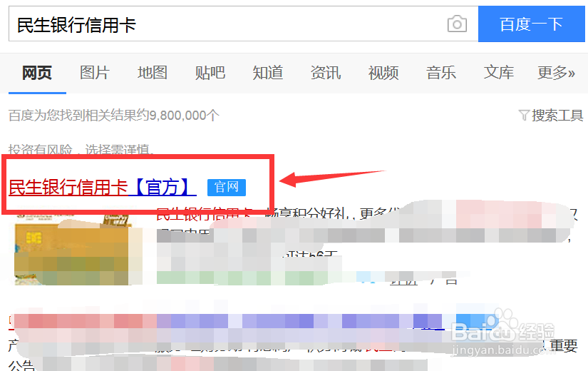Viewport: 588px width, 371px height.
Task: Go to the 文库 tab
Action: (499, 73)
